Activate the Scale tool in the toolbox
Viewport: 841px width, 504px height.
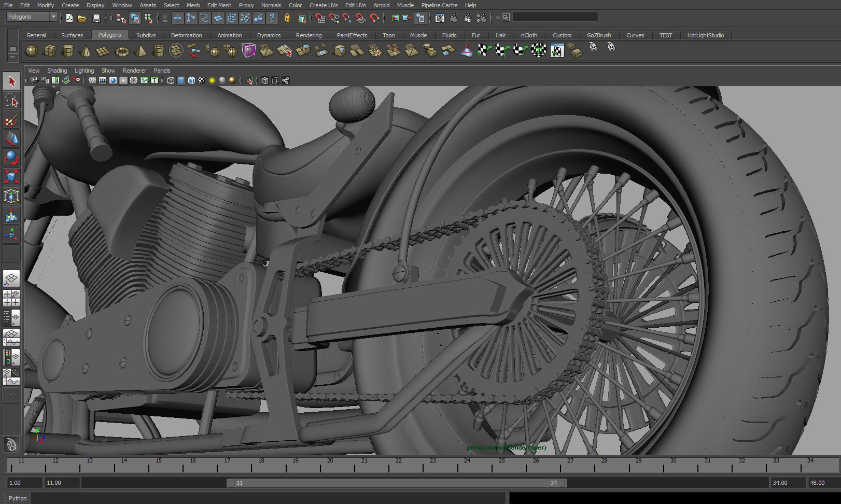(x=11, y=176)
